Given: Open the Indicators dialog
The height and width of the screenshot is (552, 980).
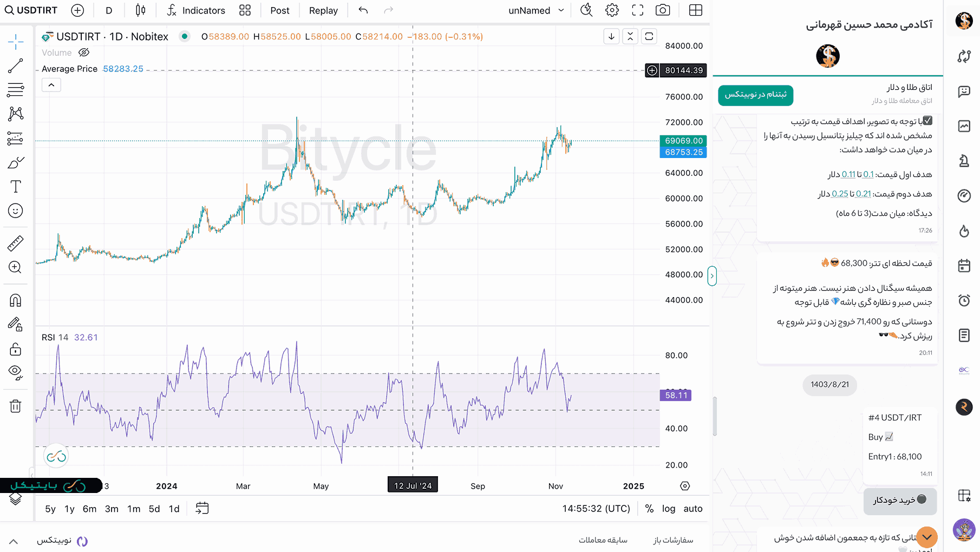Looking at the screenshot, I should click(x=196, y=10).
